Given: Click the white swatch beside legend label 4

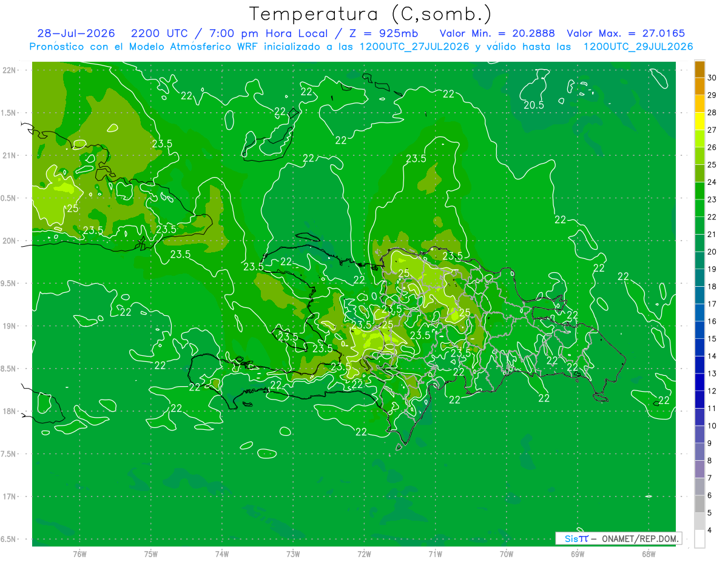Looking at the screenshot, I should [699, 539].
